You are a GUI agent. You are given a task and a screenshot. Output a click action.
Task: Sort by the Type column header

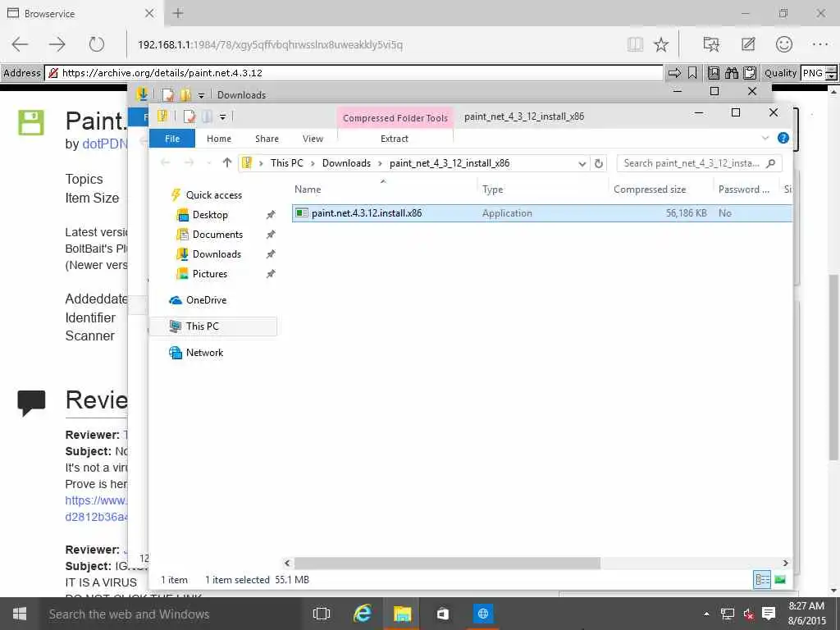pyautogui.click(x=492, y=189)
